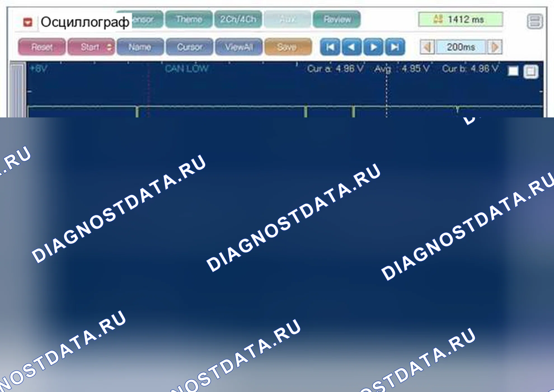Open the menu icon at top right
The height and width of the screenshot is (392, 554).
coord(535,22)
